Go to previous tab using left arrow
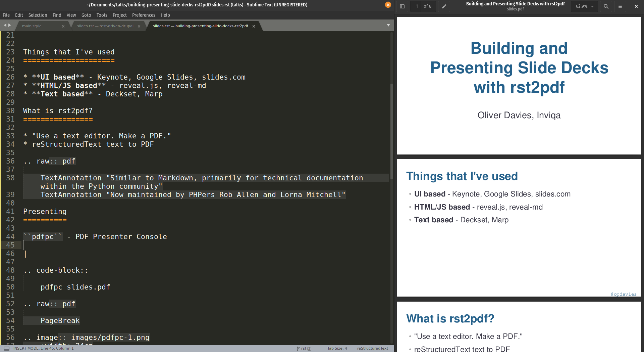Screen dimensions: 644x354 pyautogui.click(x=5, y=25)
